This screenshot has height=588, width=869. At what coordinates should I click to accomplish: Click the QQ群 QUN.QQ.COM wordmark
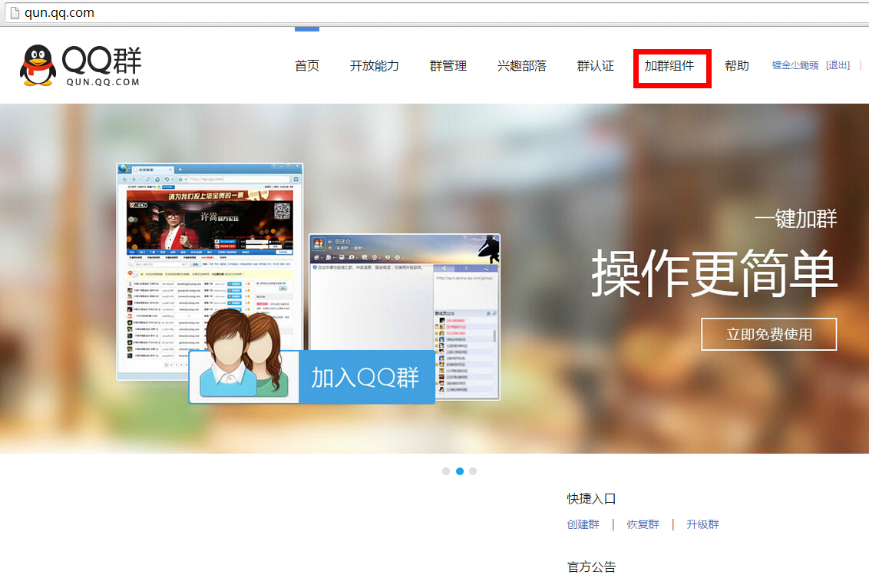pyautogui.click(x=101, y=66)
